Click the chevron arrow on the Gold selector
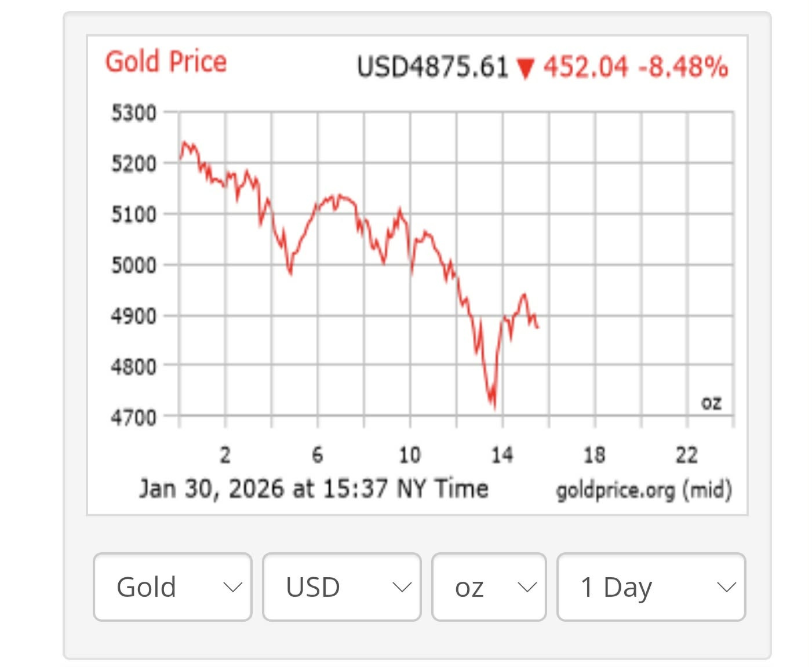 232,588
